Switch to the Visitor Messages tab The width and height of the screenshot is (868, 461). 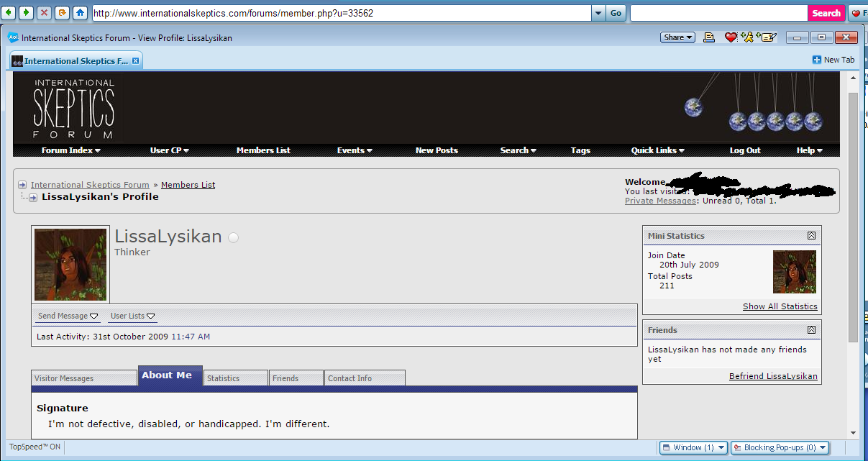[84, 378]
